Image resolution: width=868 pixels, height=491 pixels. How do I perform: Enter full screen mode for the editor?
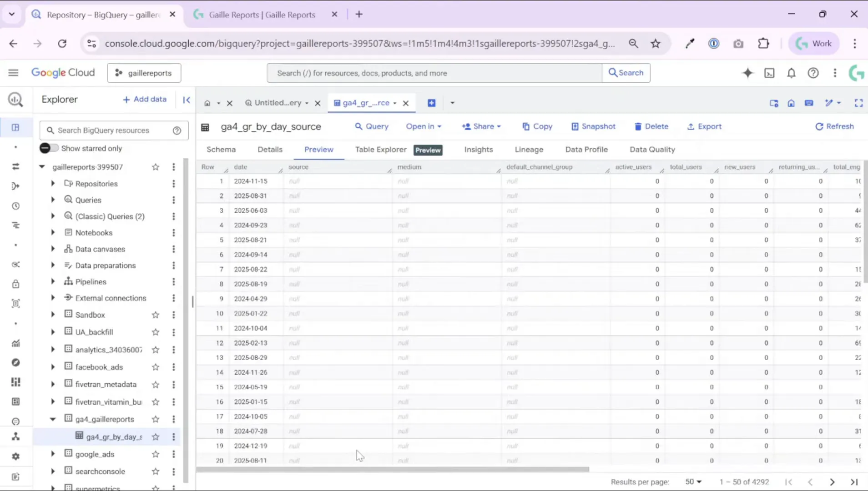point(859,103)
